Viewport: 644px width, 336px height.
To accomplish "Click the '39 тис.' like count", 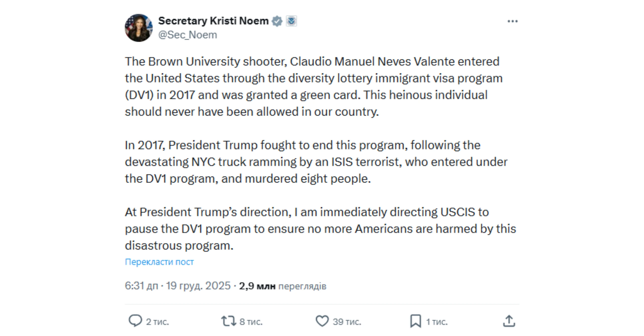I will pos(347,322).
